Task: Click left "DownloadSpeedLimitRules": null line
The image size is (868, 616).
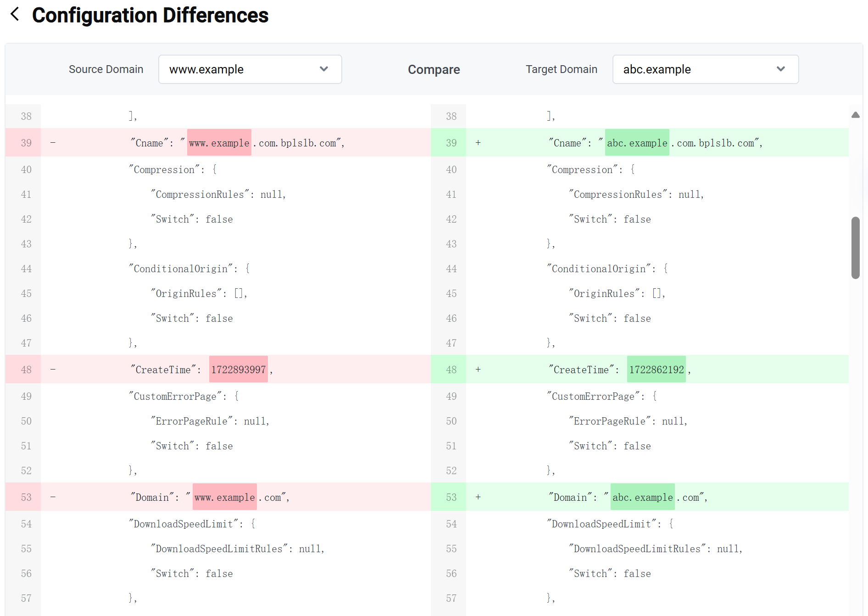Action: point(238,549)
